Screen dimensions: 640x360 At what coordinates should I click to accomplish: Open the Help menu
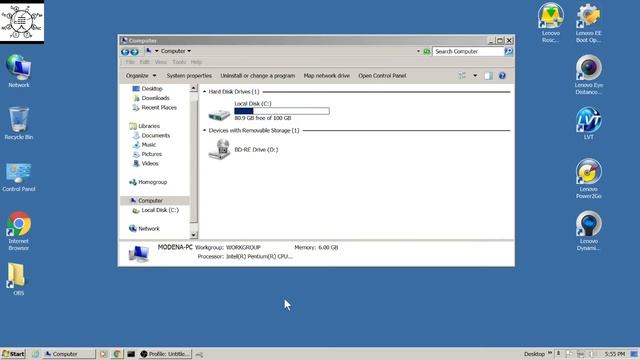point(196,62)
